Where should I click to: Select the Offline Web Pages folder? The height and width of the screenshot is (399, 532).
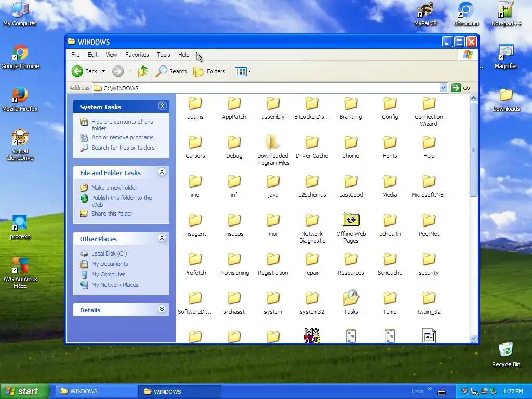pos(351,229)
